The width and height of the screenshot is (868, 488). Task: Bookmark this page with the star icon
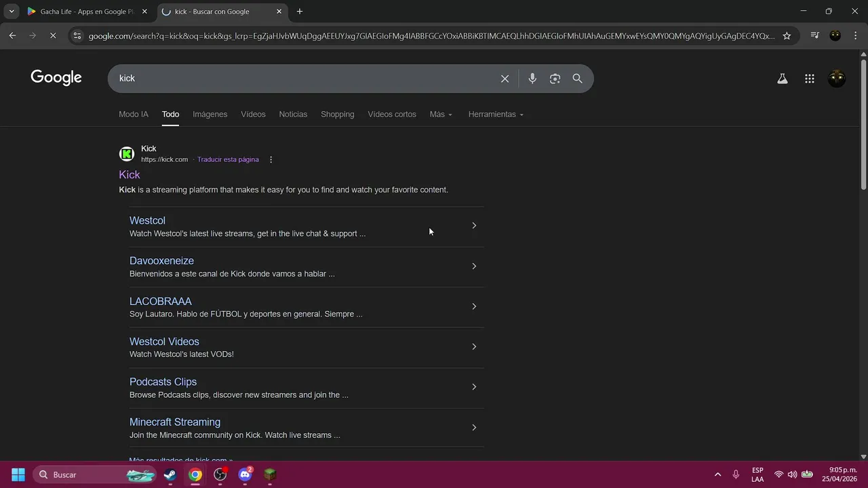tap(787, 36)
